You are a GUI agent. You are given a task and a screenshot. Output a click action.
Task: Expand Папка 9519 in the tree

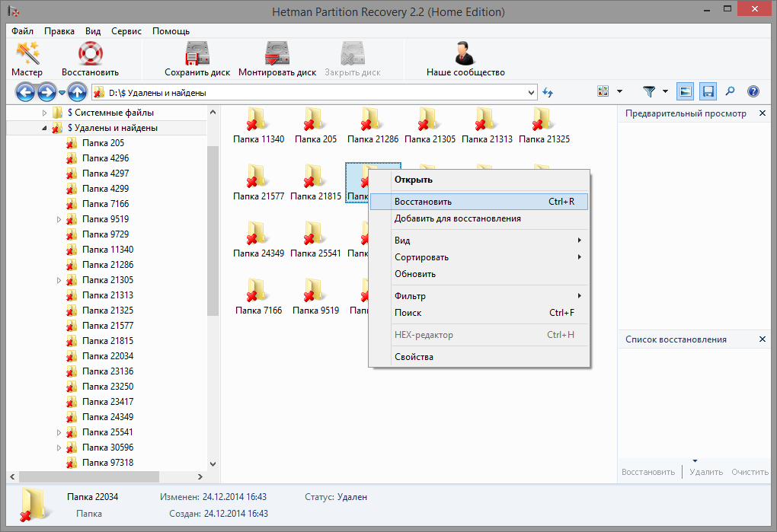[59, 219]
